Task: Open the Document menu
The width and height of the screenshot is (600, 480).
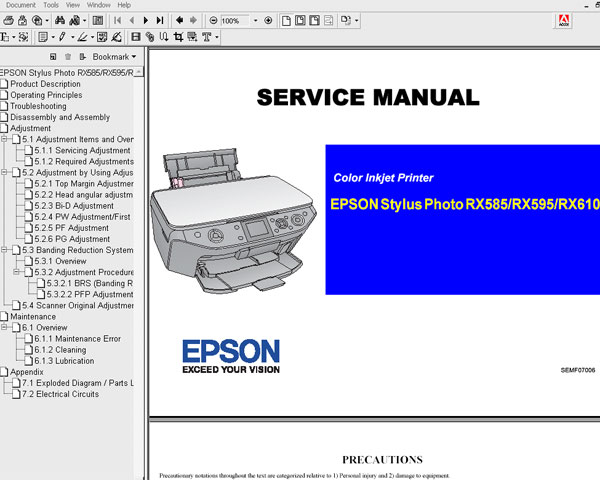Action: [21, 5]
